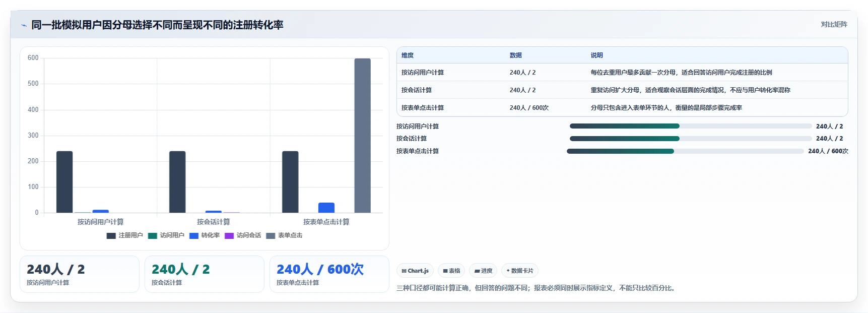
Task: Open the blue 240人 / 600次 stat card
Action: click(x=329, y=274)
